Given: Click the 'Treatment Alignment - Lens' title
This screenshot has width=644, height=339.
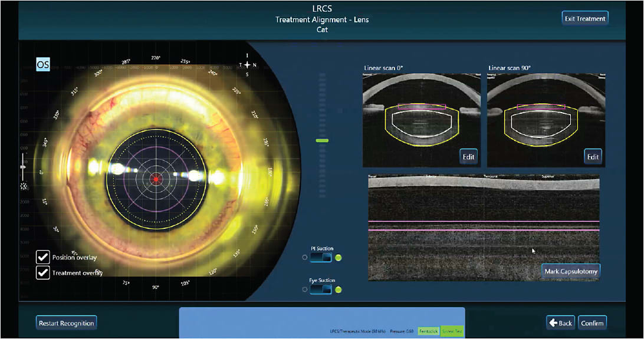Looking at the screenshot, I should click(x=322, y=19).
